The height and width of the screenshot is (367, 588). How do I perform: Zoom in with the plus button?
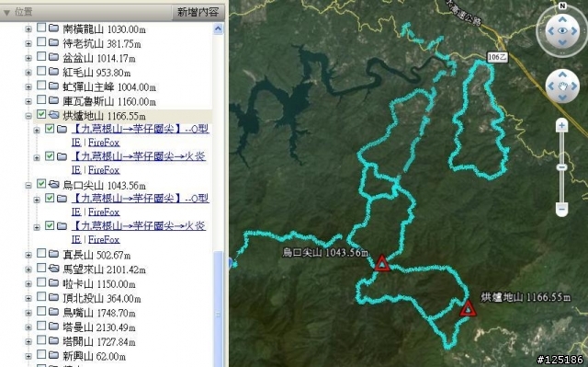point(561,125)
